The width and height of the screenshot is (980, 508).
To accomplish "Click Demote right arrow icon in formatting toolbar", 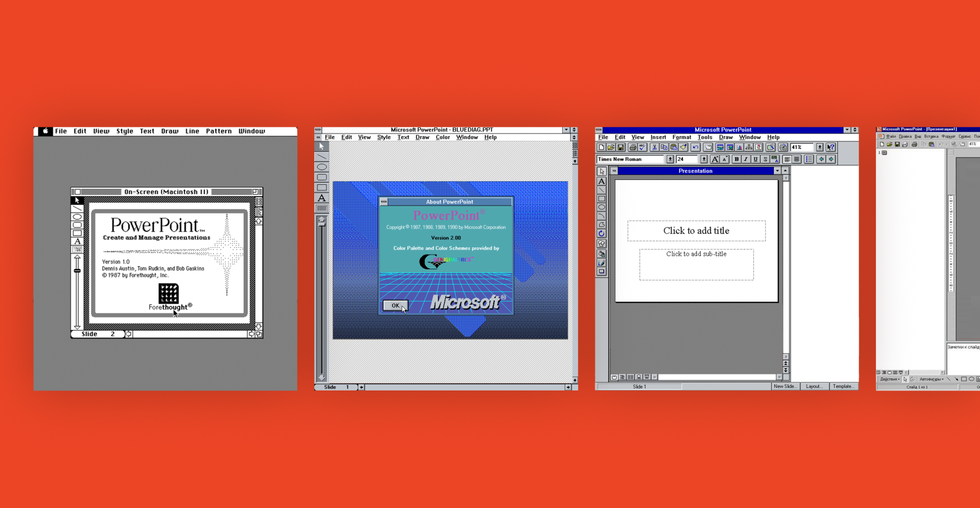I will 831,159.
